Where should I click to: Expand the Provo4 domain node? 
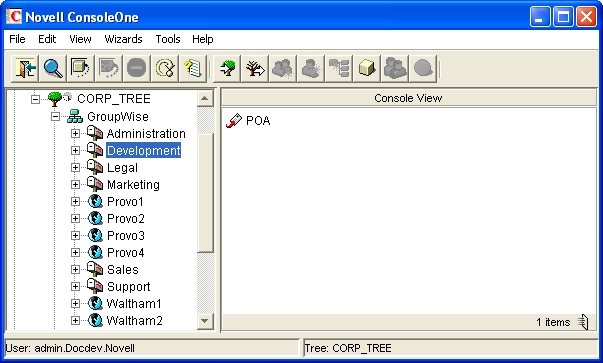[x=75, y=253]
